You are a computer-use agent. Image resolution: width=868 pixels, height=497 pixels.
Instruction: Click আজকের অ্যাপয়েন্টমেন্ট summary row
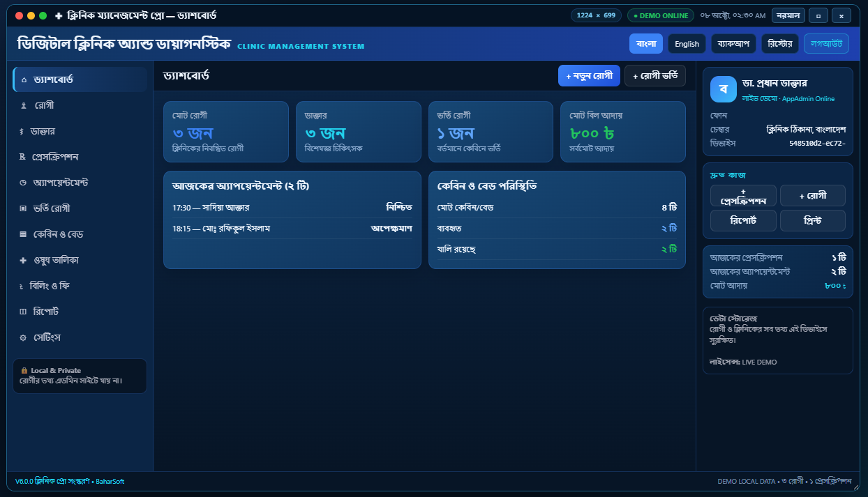pos(778,271)
